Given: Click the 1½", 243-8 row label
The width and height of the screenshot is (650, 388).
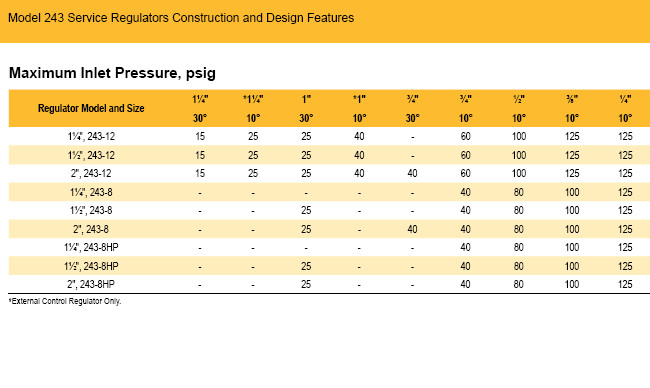Looking at the screenshot, I should coord(91,211).
